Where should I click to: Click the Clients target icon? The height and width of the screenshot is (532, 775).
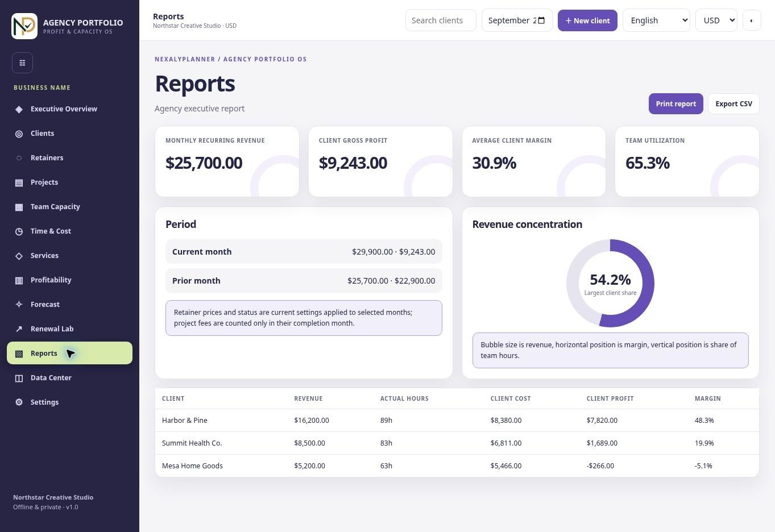click(19, 134)
